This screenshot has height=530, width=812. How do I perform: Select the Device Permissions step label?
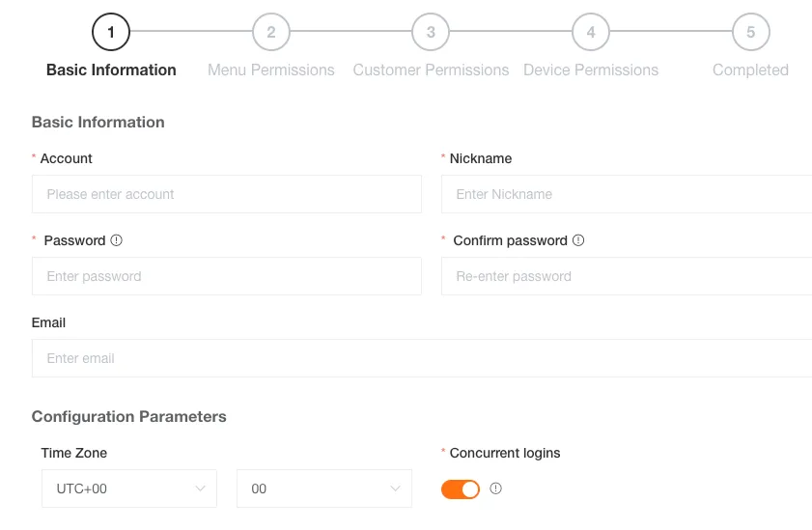point(591,70)
